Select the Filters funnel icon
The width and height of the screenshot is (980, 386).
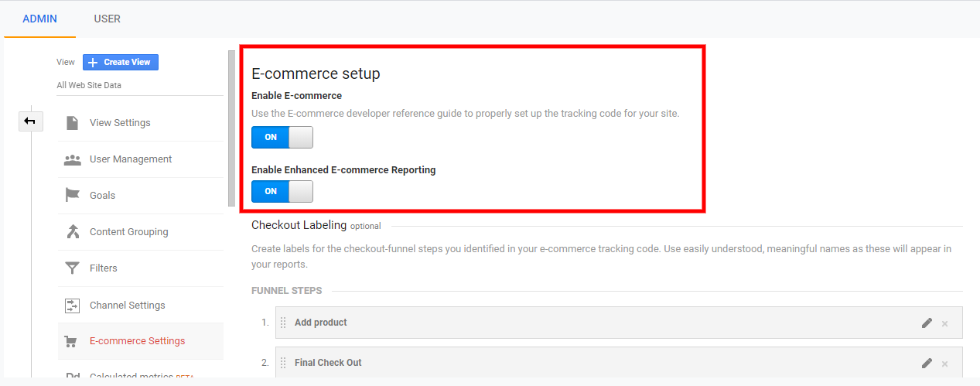point(72,268)
